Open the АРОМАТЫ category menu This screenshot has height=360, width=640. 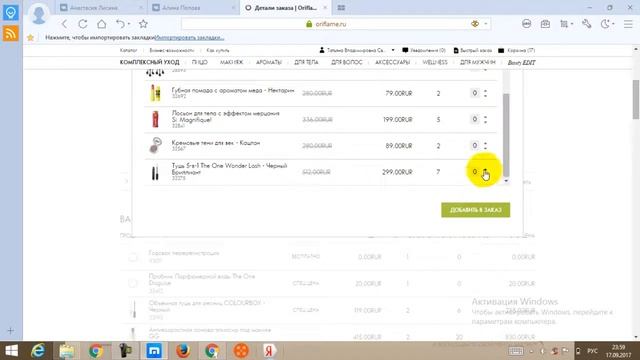269,62
